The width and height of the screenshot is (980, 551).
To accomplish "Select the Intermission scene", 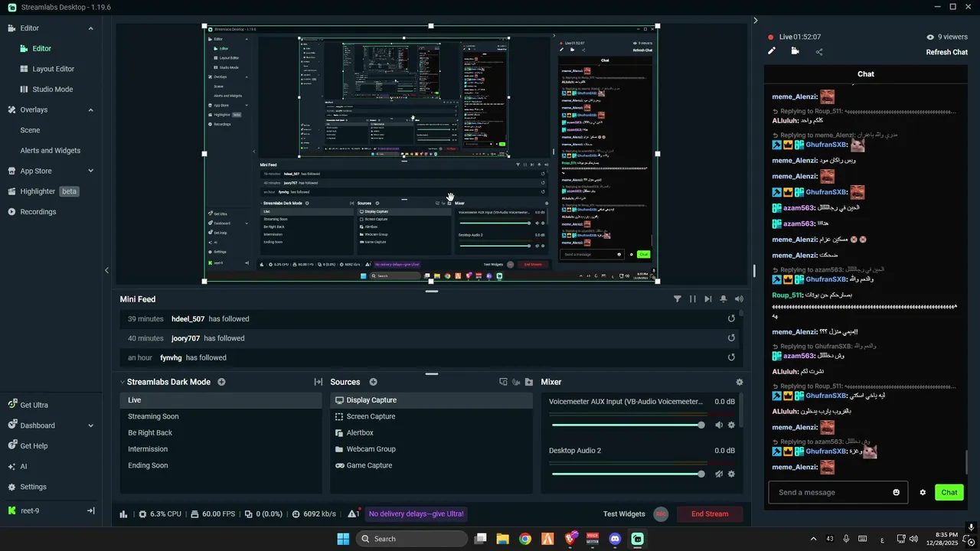I will pyautogui.click(x=220, y=449).
